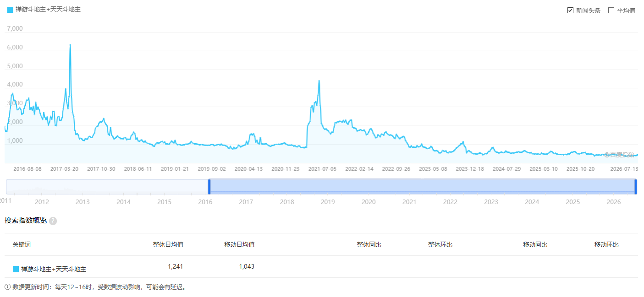Click the highest peak on the chart line
This screenshot has height=297, width=644.
pyautogui.click(x=70, y=45)
